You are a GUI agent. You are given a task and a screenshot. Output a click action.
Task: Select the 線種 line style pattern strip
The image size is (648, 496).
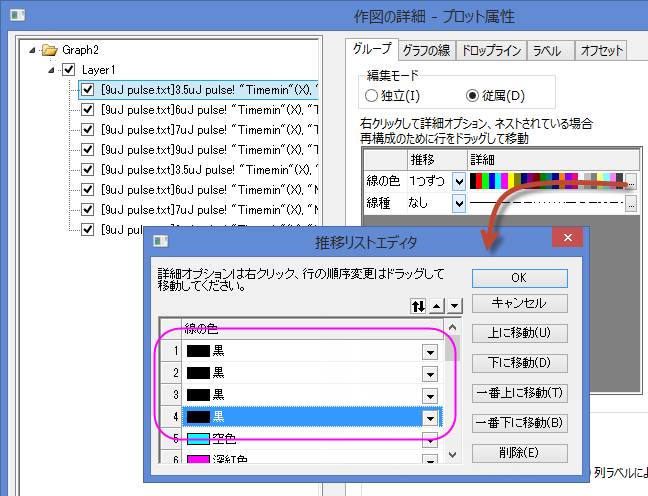[546, 203]
